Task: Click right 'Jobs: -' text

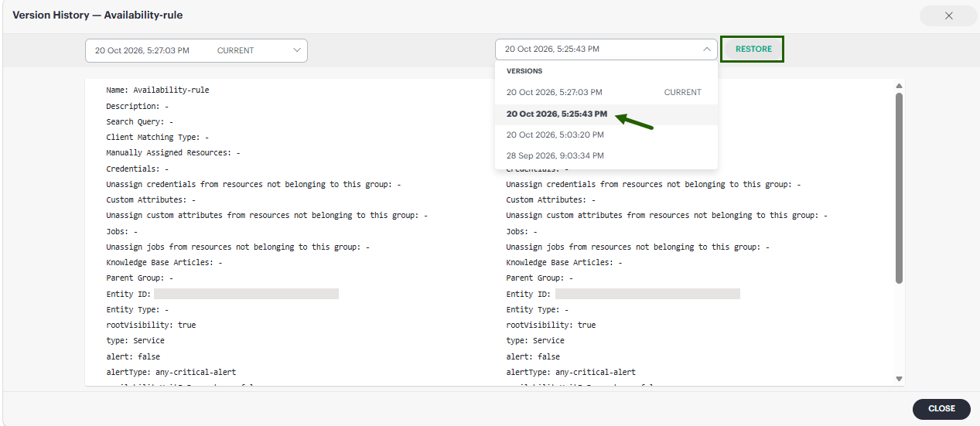Action: [x=522, y=231]
